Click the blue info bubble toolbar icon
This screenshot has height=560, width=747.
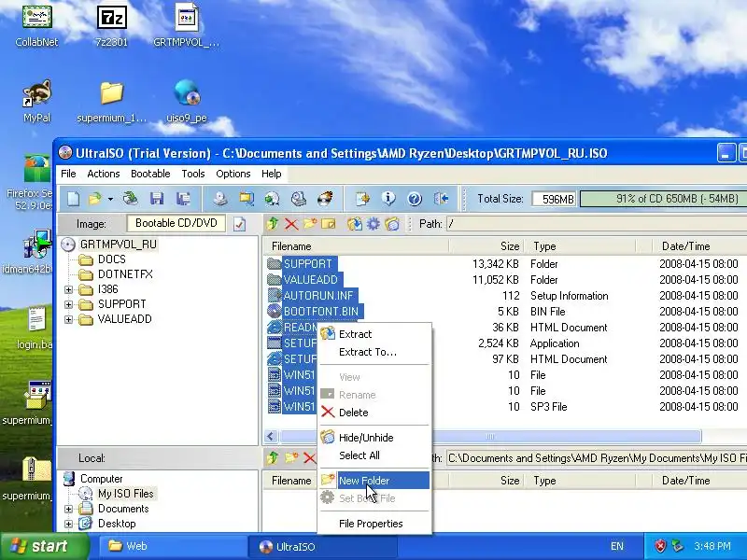pyautogui.click(x=388, y=199)
